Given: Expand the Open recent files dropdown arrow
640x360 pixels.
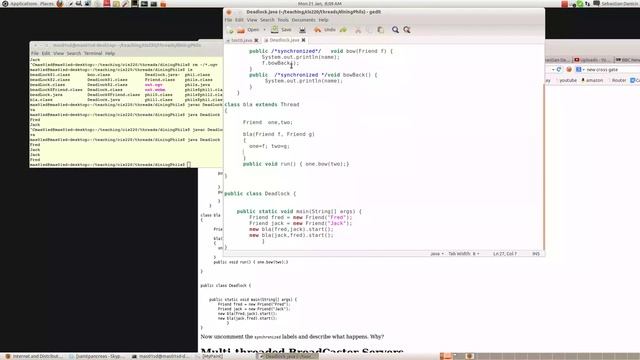Looking at the screenshot, I should tap(264, 30).
